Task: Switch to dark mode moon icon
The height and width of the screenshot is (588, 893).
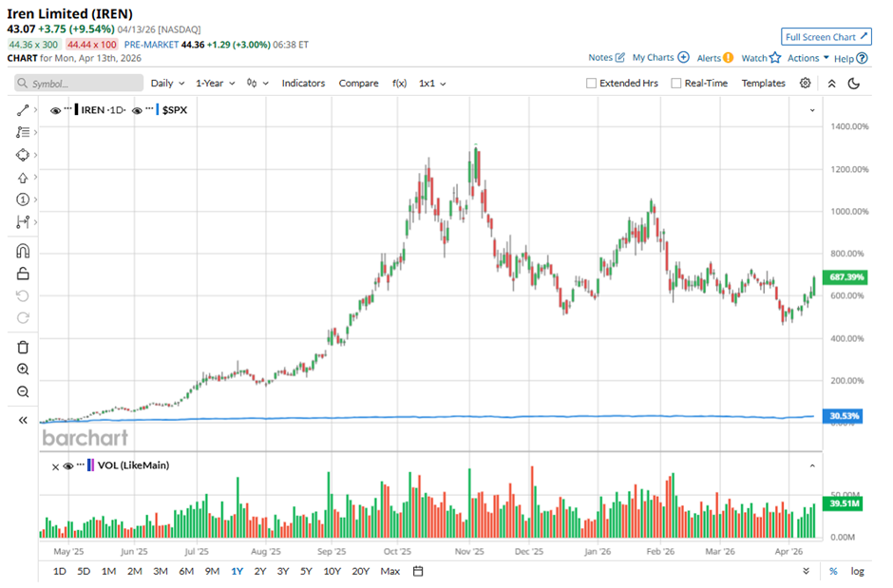Action: click(853, 84)
